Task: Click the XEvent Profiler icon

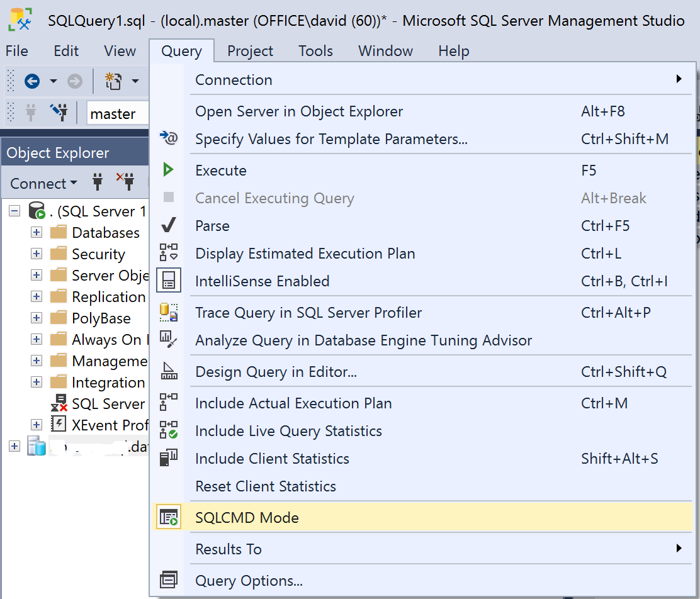Action: click(x=59, y=423)
